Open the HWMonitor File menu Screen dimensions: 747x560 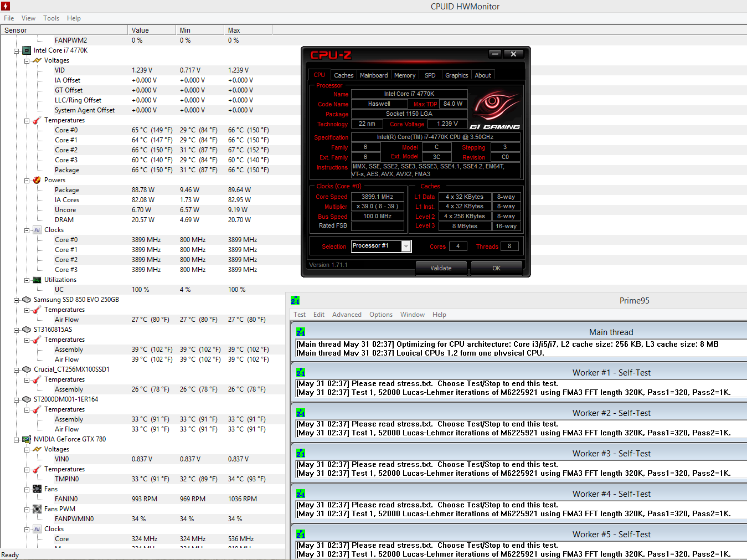click(x=9, y=18)
